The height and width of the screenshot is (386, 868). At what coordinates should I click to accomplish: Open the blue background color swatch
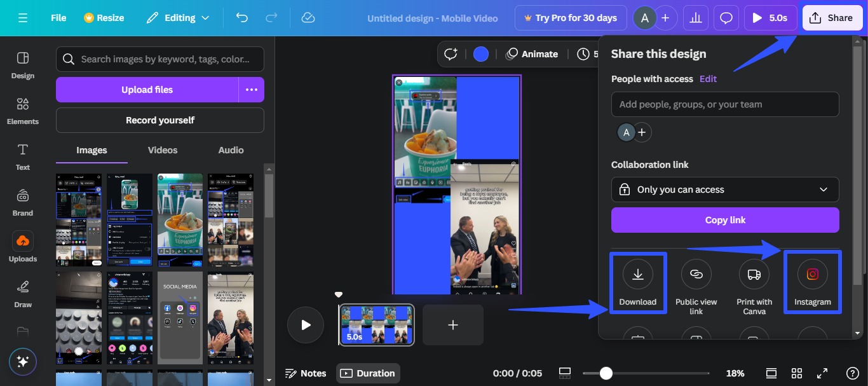click(481, 53)
